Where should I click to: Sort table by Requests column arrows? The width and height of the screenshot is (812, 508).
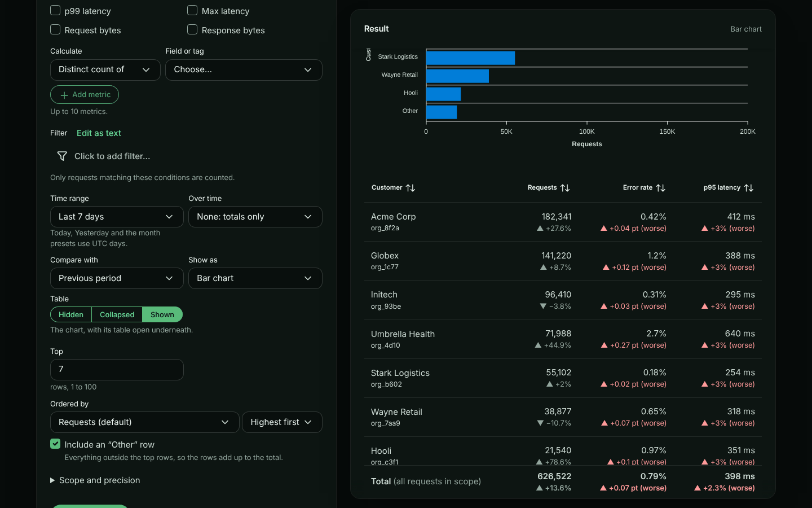[x=565, y=188]
